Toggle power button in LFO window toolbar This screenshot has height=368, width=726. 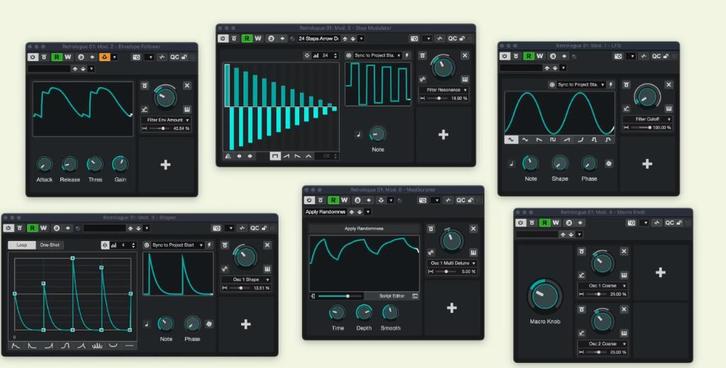505,56
